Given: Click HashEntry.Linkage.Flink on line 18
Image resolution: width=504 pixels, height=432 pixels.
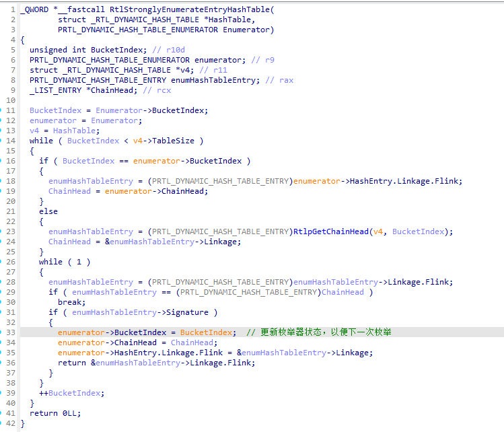Looking at the screenshot, I should (x=403, y=181).
